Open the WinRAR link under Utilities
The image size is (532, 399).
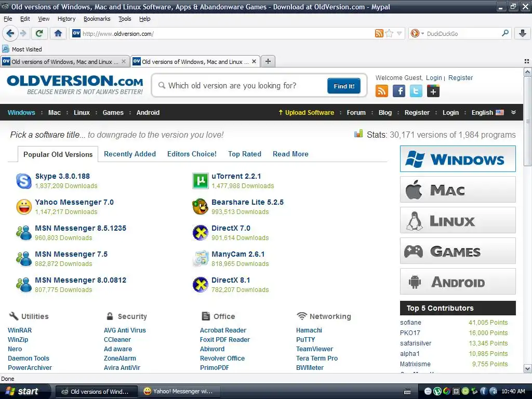point(20,330)
